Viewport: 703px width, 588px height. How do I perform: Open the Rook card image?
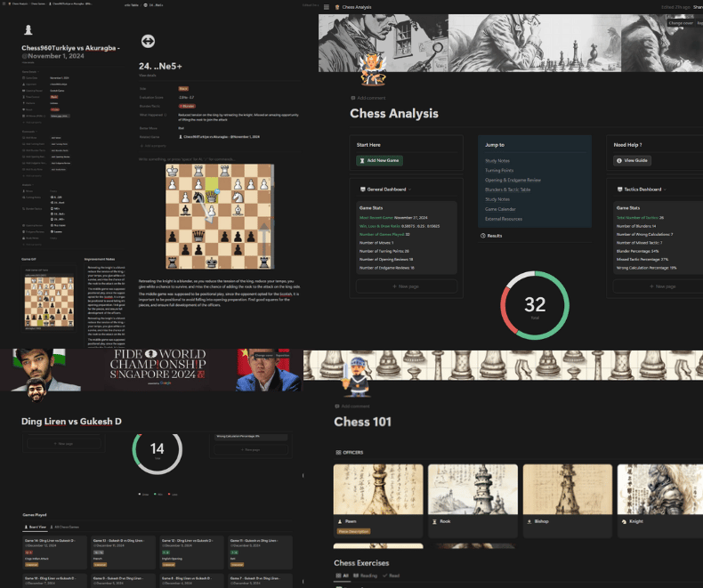[x=473, y=489]
